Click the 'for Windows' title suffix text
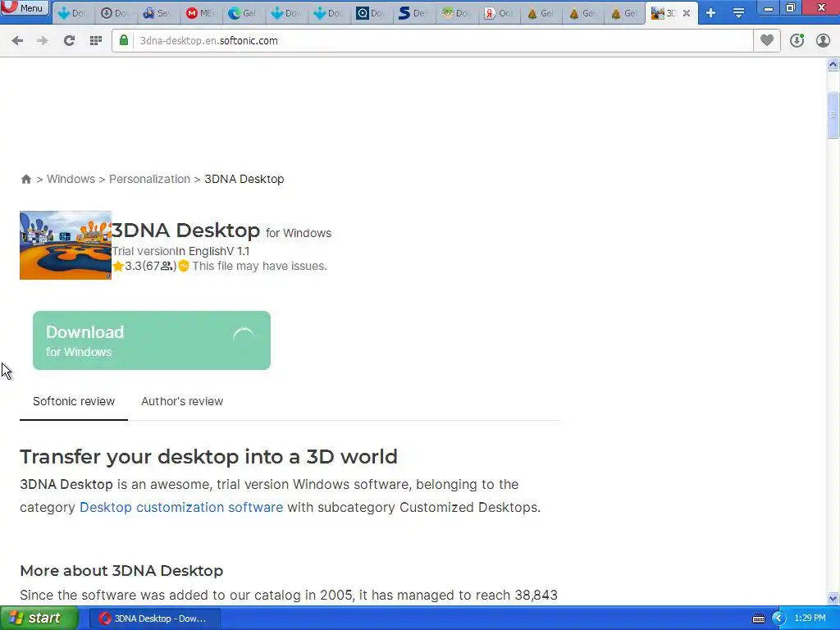 pyautogui.click(x=299, y=233)
